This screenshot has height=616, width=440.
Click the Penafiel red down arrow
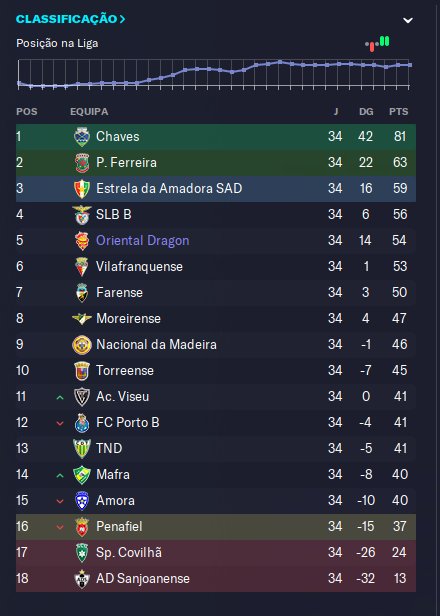(x=60, y=527)
